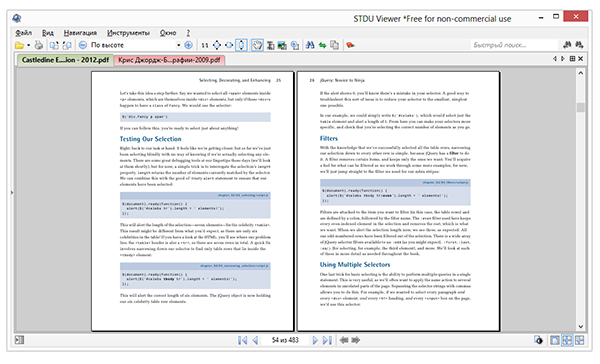Open the Инструменты menu
The width and height of the screenshot is (600, 364).
point(128,33)
